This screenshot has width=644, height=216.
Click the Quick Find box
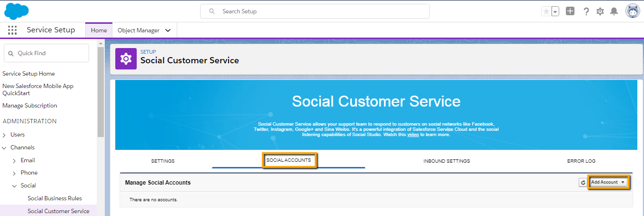tap(46, 53)
